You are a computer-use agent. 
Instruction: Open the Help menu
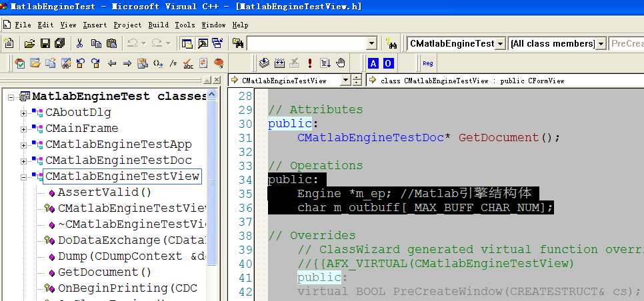click(240, 25)
